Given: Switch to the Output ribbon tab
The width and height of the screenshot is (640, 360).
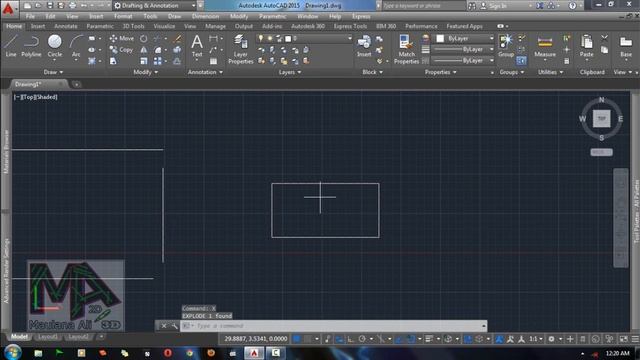Looking at the screenshot, I should click(x=244, y=26).
